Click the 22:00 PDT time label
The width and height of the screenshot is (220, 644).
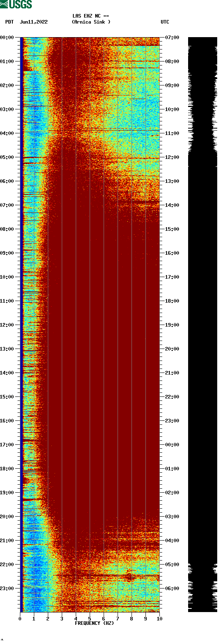tap(7, 565)
